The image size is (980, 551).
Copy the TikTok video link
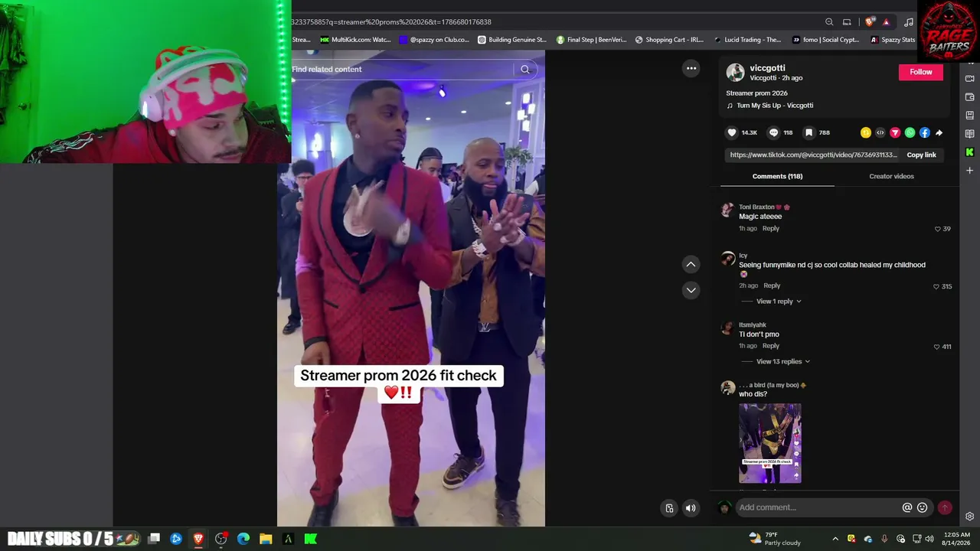coord(921,155)
